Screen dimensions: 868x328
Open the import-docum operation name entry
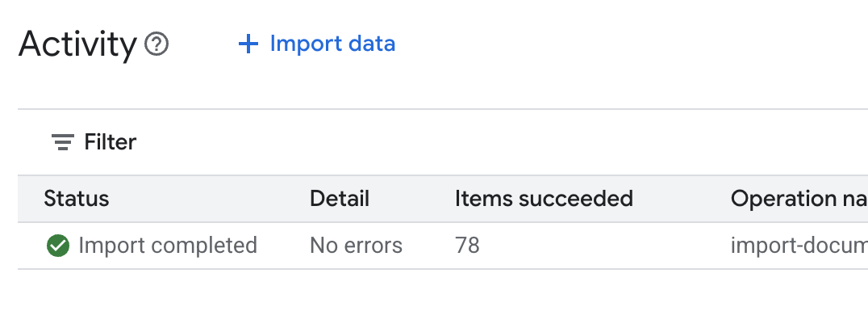799,246
